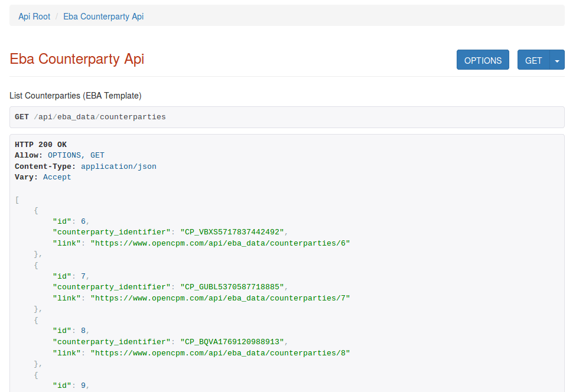This screenshot has height=392, width=576.
Task: Select identifier CP_GUBL5370587718885
Action: [x=233, y=287]
